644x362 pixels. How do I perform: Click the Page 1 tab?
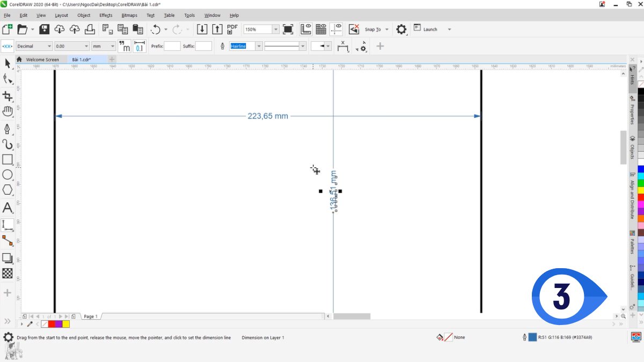point(90,316)
